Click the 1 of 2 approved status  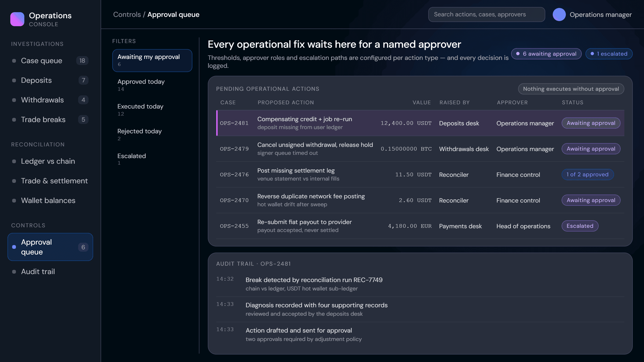(x=588, y=174)
